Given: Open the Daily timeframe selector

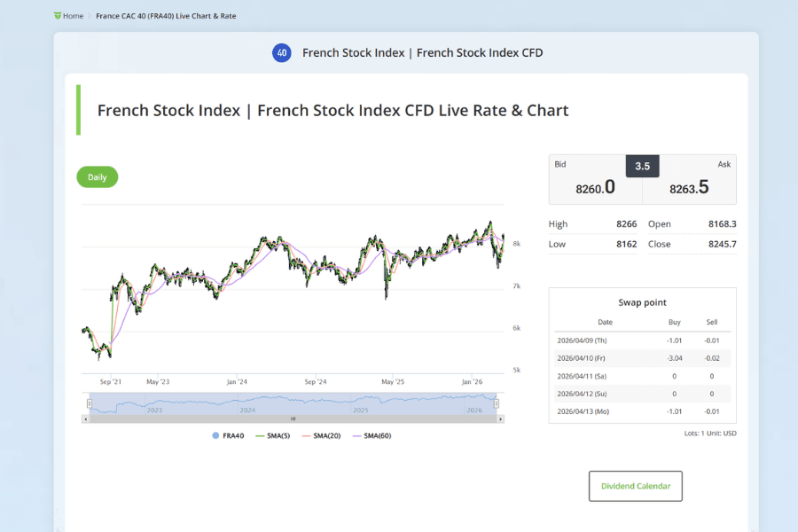Looking at the screenshot, I should (x=97, y=176).
